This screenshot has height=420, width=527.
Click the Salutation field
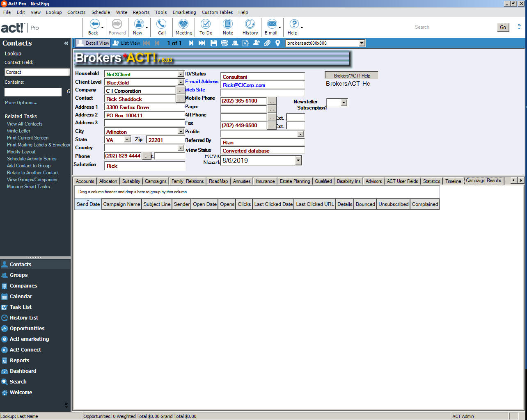(x=144, y=166)
